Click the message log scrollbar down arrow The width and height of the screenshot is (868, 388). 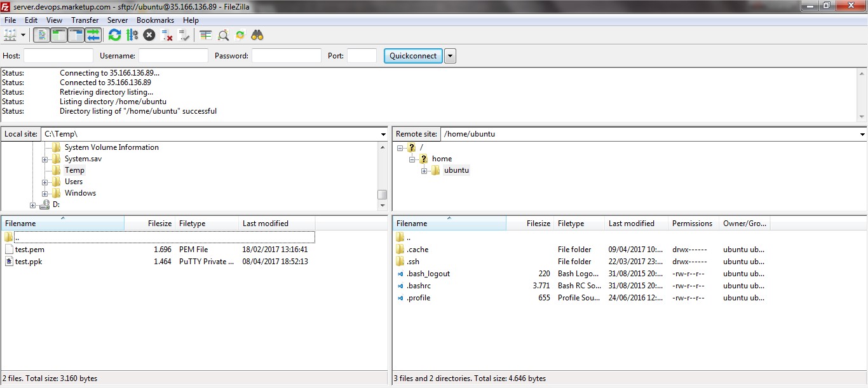862,117
